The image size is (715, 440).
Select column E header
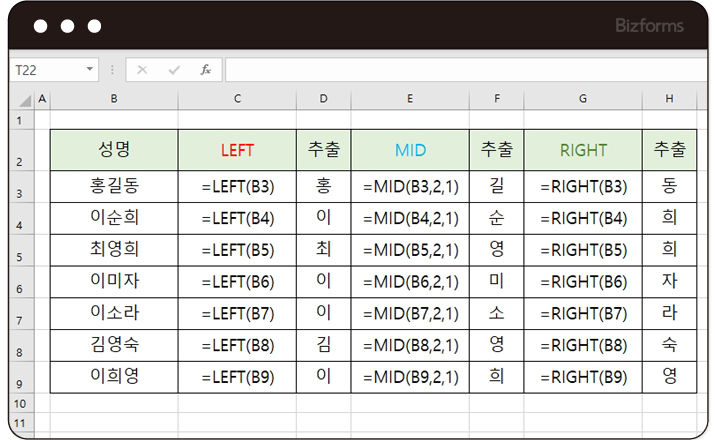410,99
